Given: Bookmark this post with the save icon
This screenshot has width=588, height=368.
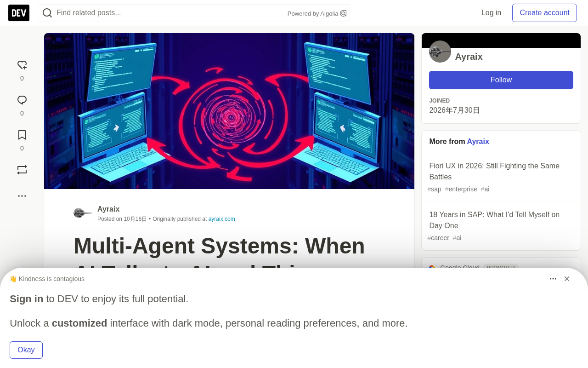Looking at the screenshot, I should (x=22, y=135).
